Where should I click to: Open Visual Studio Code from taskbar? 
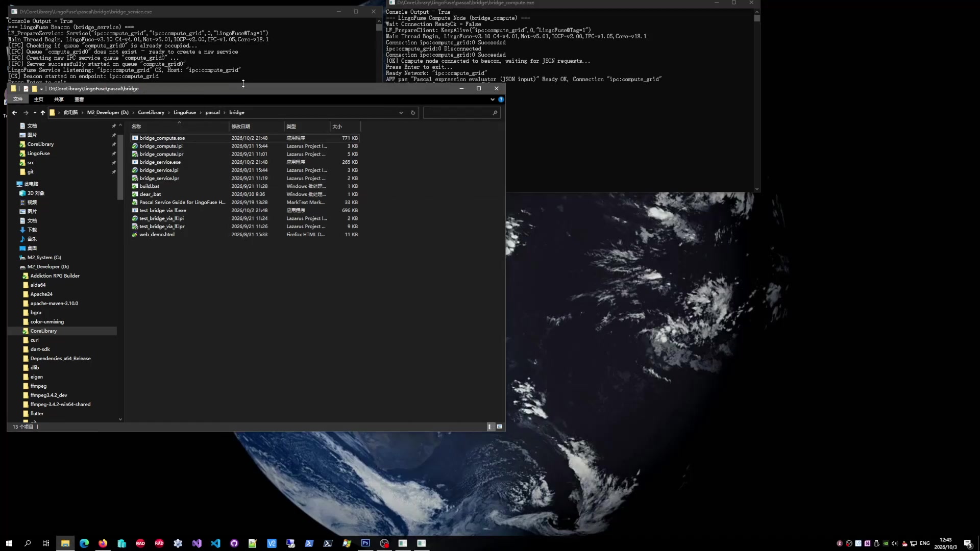tap(215, 543)
